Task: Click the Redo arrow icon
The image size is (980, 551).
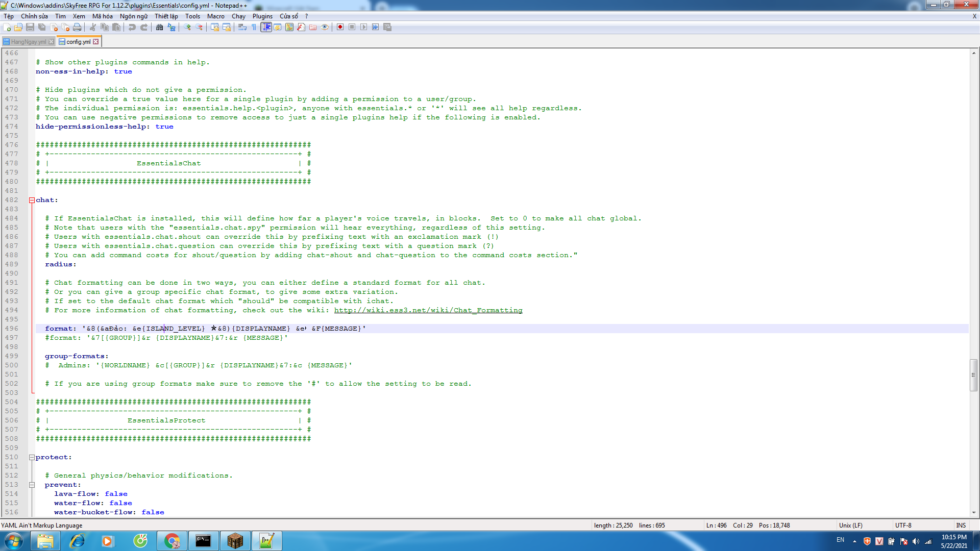Action: click(144, 27)
